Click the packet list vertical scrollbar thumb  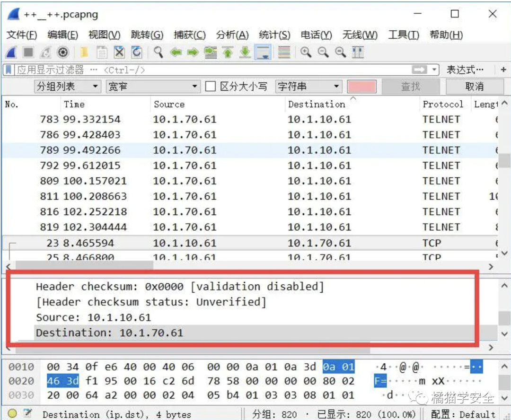504,160
